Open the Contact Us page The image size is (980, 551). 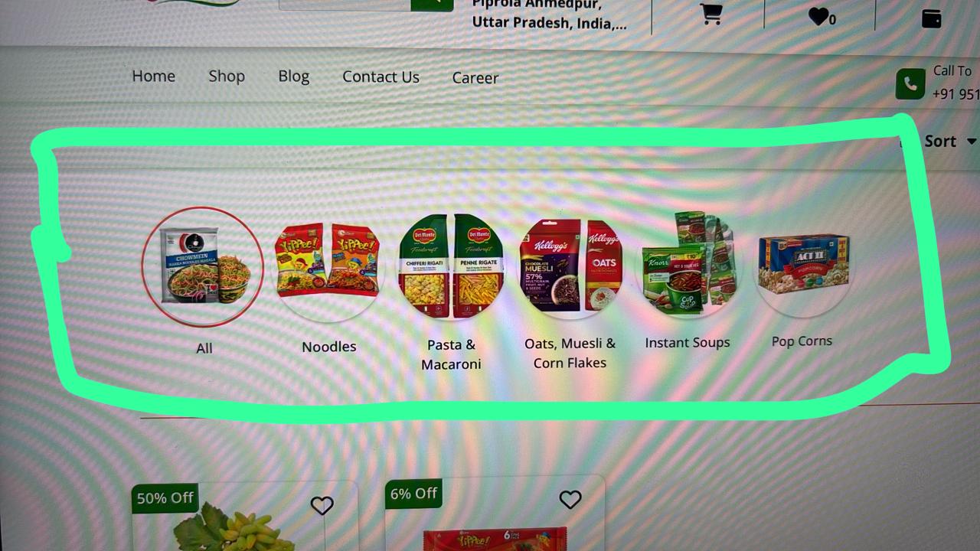[381, 77]
